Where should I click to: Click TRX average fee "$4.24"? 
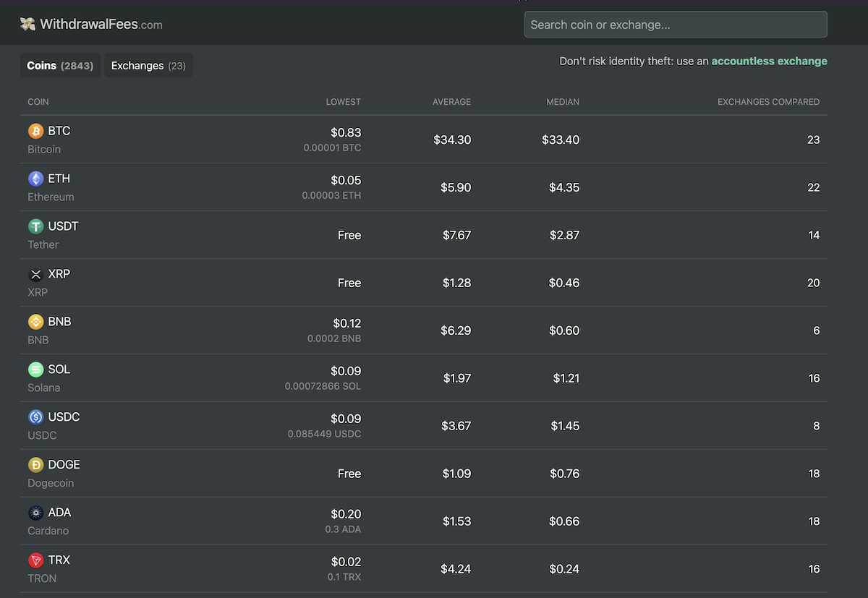tap(456, 569)
